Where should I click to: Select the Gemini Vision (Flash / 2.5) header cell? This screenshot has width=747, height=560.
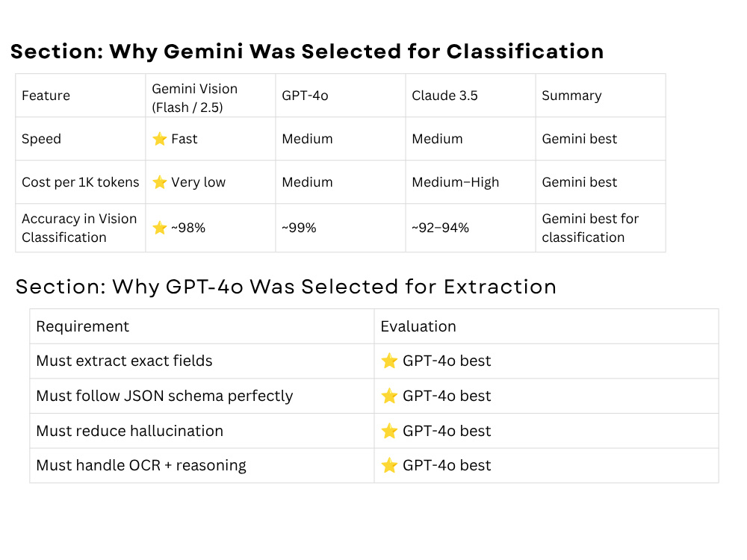[211, 96]
